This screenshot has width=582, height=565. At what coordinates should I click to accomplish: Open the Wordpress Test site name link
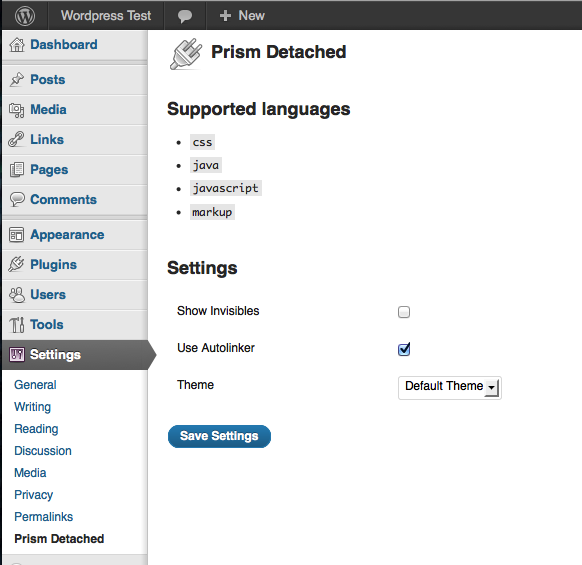(x=106, y=16)
